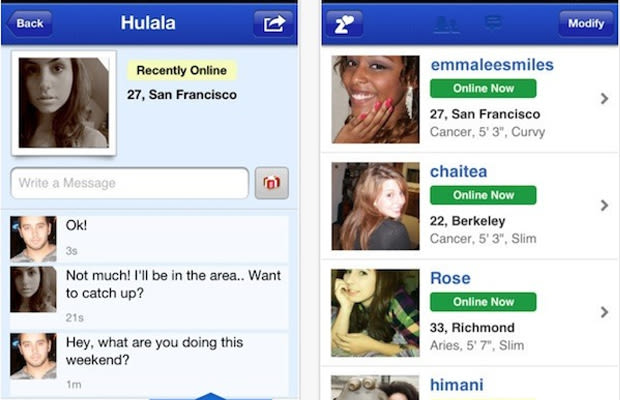Open emmaleesmiles profile name link
Screen dimensions: 620x400
click(x=492, y=65)
